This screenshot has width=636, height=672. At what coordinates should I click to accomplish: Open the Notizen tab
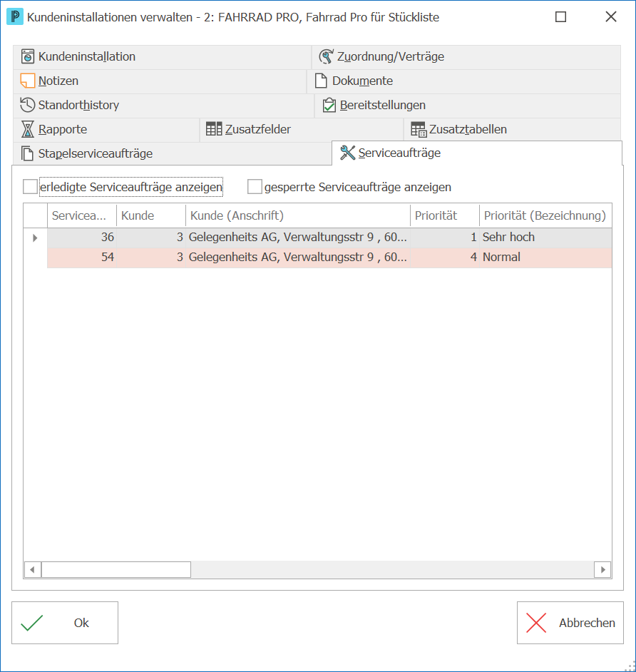coord(159,81)
